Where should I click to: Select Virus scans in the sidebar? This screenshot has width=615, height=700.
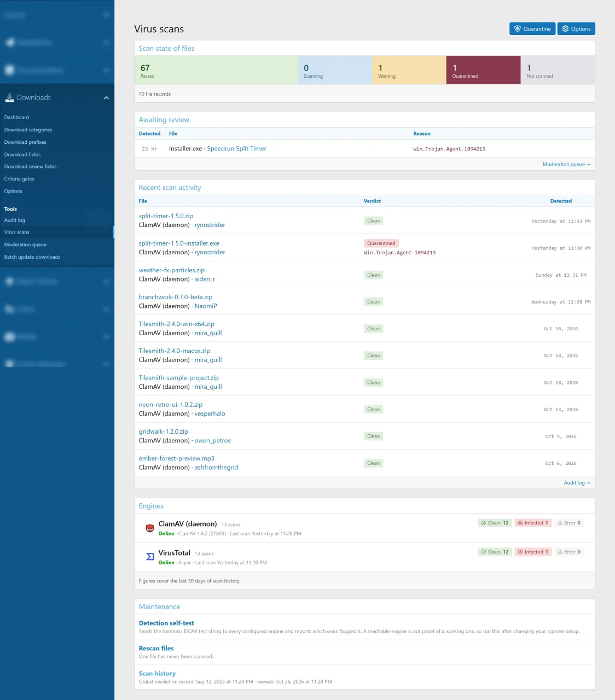coord(17,232)
